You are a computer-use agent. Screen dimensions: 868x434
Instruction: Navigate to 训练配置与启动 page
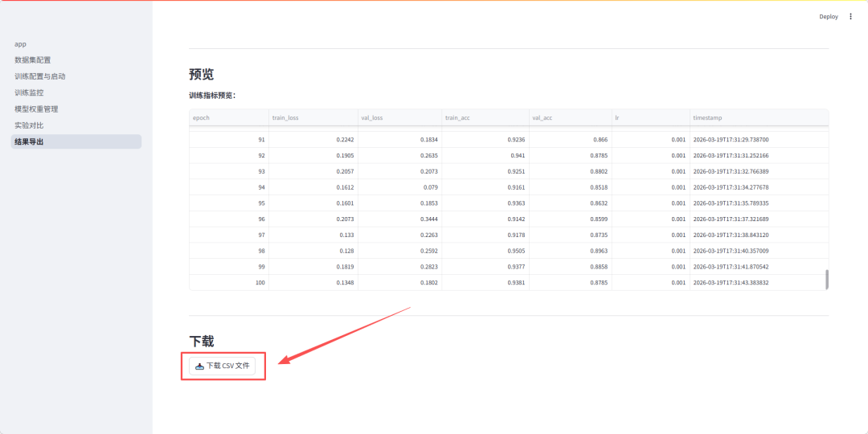coord(40,76)
